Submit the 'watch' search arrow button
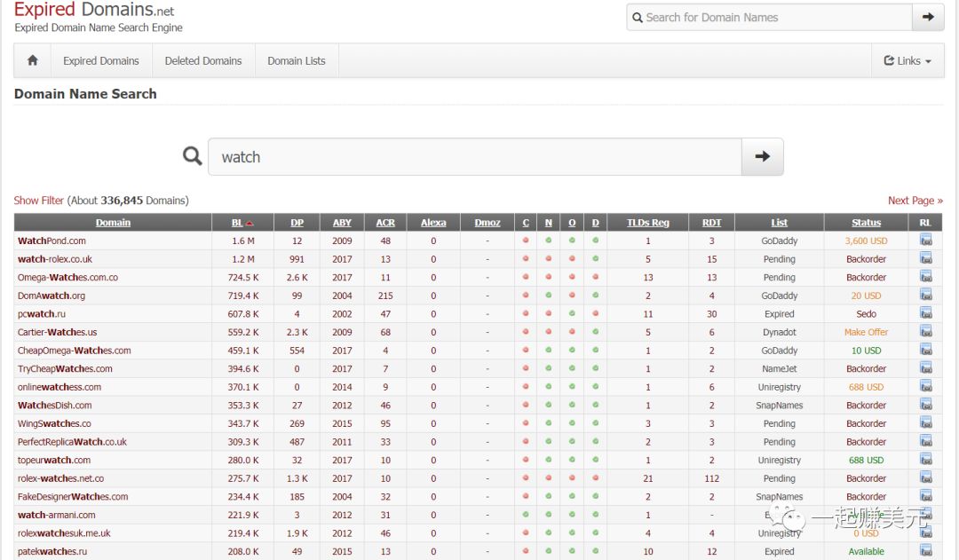Image resolution: width=959 pixels, height=560 pixels. [762, 156]
